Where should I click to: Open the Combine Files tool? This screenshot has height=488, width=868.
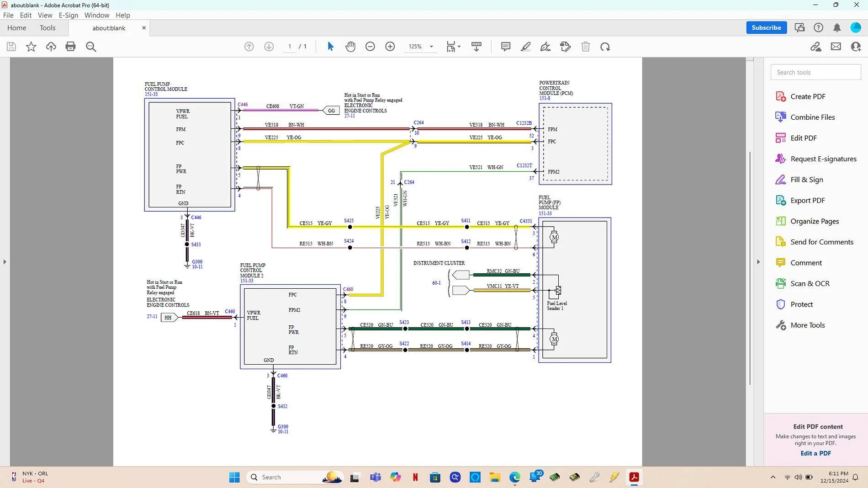[x=812, y=117]
